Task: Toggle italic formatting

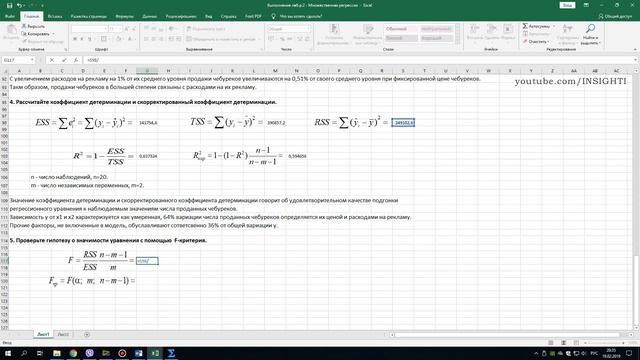Action: pos(82,39)
